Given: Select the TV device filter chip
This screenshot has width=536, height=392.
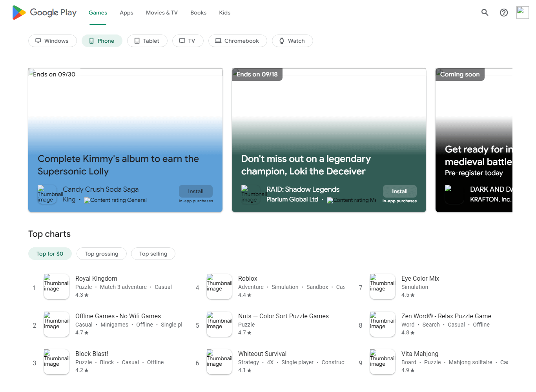Looking at the screenshot, I should (188, 41).
